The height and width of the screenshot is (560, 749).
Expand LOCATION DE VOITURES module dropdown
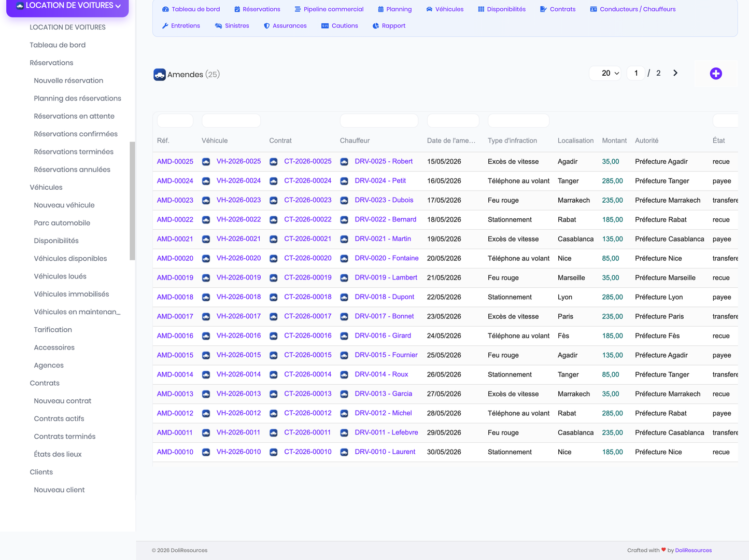pyautogui.click(x=67, y=6)
